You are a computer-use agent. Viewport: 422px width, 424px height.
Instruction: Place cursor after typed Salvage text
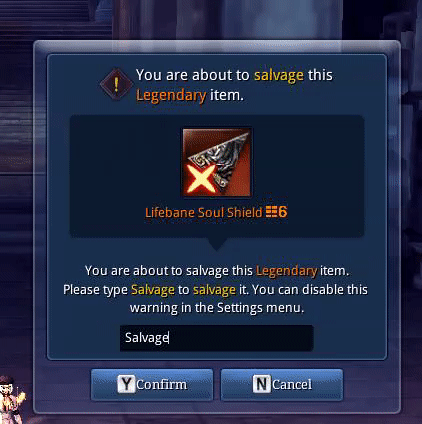pyautogui.click(x=169, y=338)
